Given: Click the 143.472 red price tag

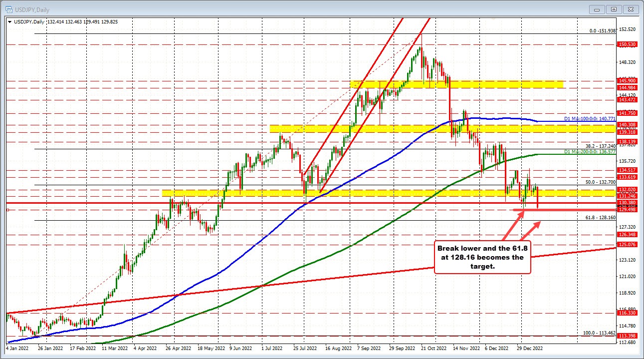Looking at the screenshot, I should pyautogui.click(x=627, y=100).
